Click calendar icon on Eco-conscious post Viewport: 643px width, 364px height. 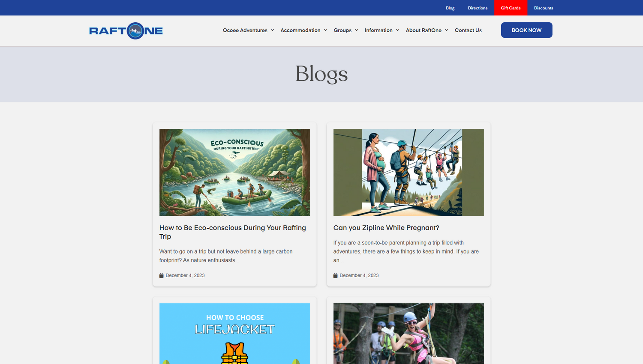point(161,275)
